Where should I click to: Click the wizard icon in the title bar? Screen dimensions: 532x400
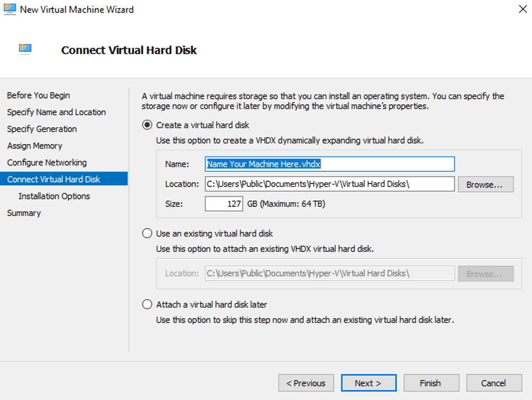tap(10, 9)
